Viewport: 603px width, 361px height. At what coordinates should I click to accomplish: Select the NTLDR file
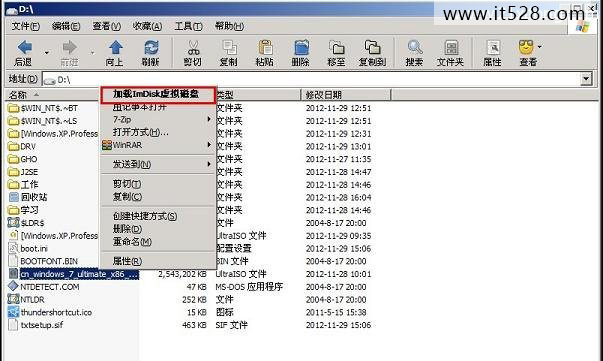[26, 299]
